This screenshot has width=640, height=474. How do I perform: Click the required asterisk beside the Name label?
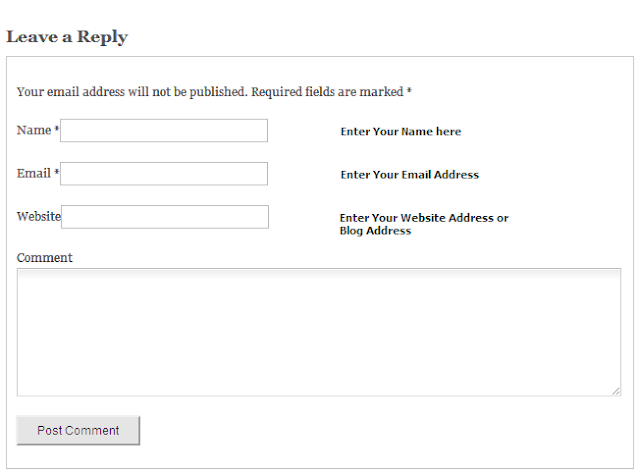point(57,130)
